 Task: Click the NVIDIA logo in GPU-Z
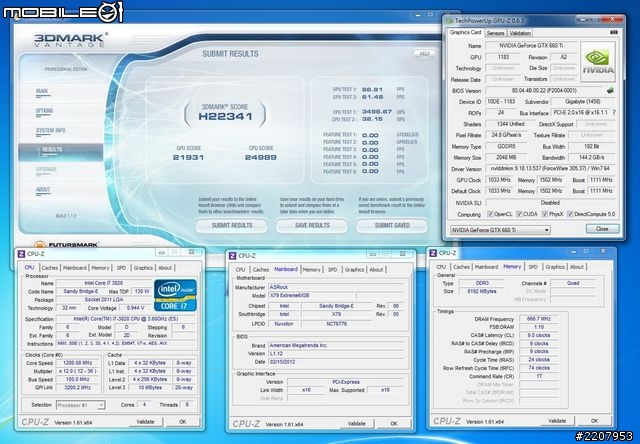coord(598,62)
